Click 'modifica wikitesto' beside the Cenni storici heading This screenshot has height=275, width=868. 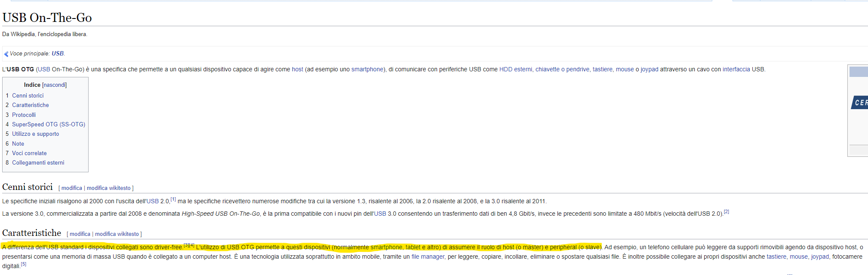pyautogui.click(x=109, y=188)
